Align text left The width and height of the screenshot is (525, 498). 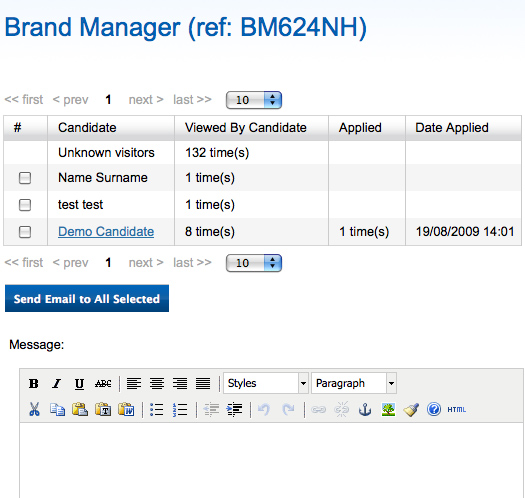(x=134, y=383)
